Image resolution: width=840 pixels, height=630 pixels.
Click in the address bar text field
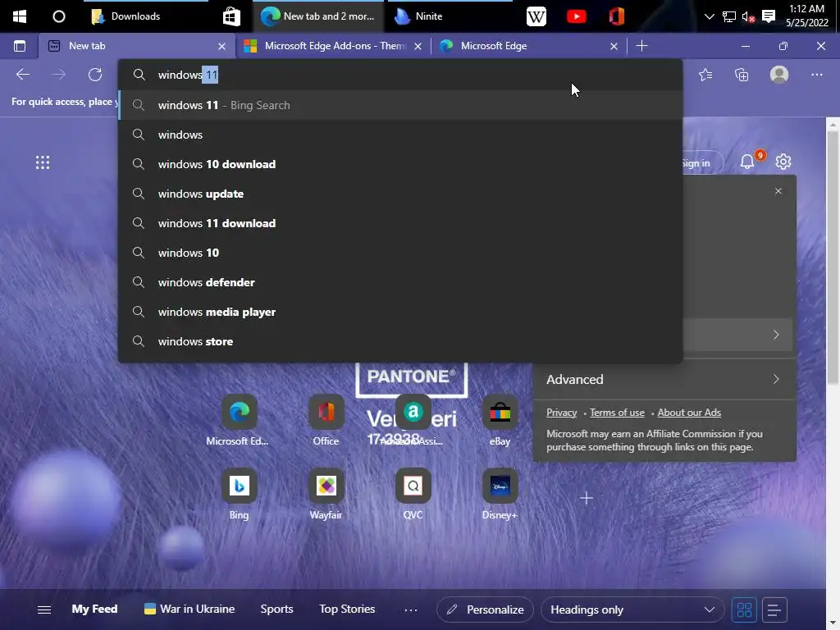399,75
